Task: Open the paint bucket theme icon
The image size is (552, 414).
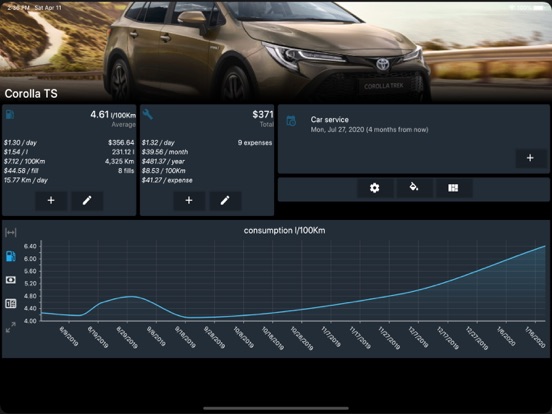Action: [x=414, y=187]
